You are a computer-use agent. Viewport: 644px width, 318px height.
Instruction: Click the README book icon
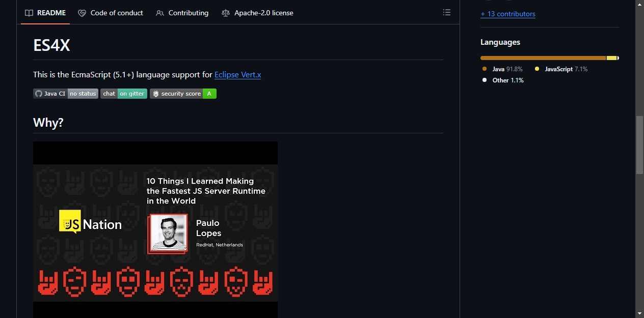(x=29, y=13)
